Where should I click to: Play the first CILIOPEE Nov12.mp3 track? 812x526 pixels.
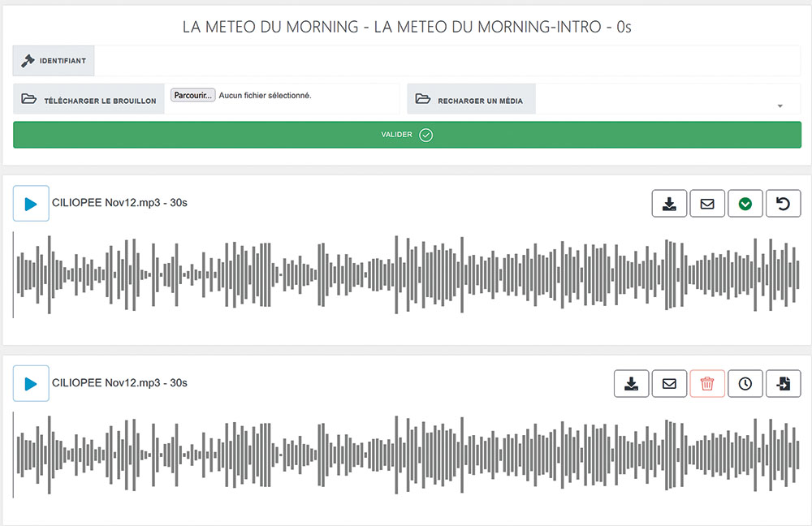[31, 204]
